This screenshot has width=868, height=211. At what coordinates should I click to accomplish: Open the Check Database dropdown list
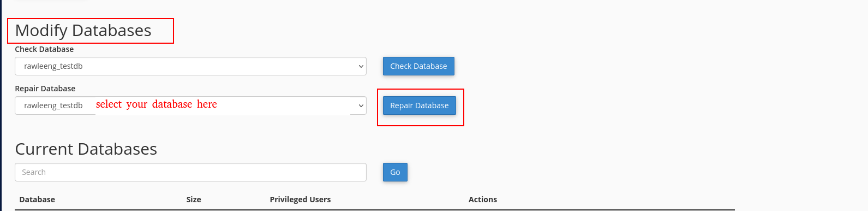(x=190, y=66)
